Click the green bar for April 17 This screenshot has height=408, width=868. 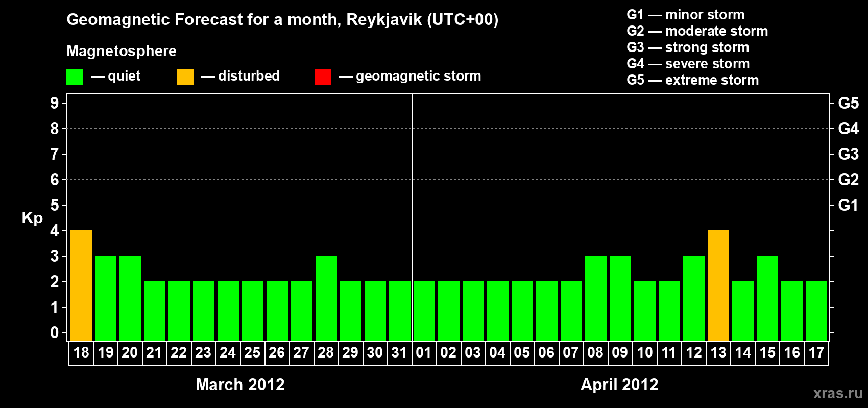tap(816, 311)
